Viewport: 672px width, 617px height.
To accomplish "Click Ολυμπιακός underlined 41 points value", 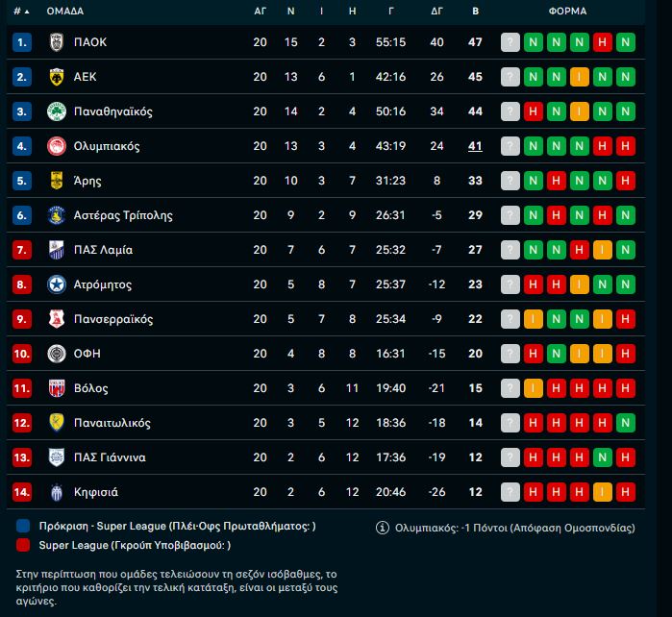I will coord(475,146).
